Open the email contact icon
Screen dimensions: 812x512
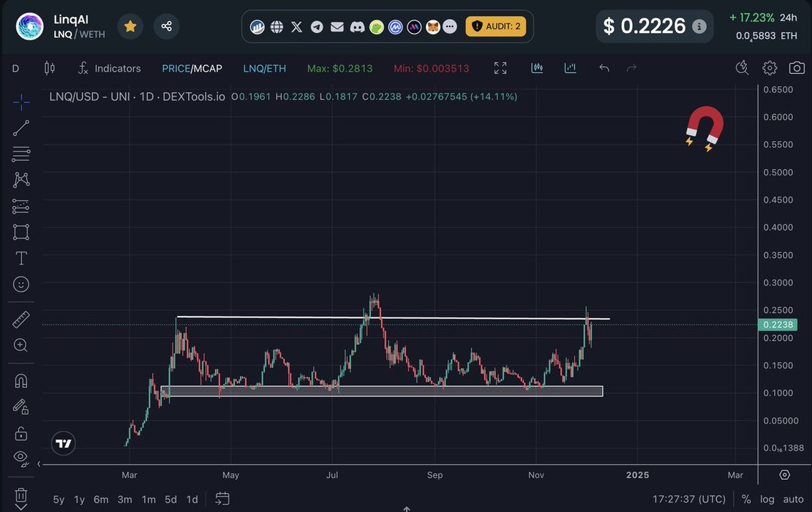(337, 26)
